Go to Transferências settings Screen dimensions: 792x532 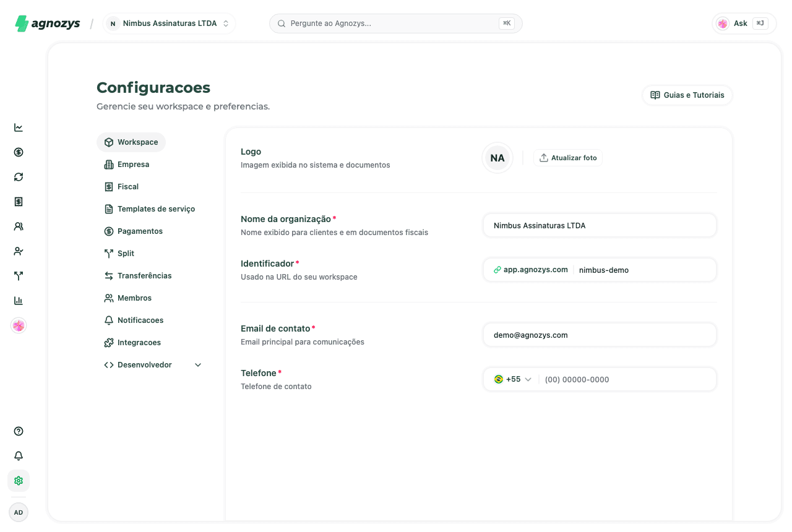pyautogui.click(x=138, y=276)
